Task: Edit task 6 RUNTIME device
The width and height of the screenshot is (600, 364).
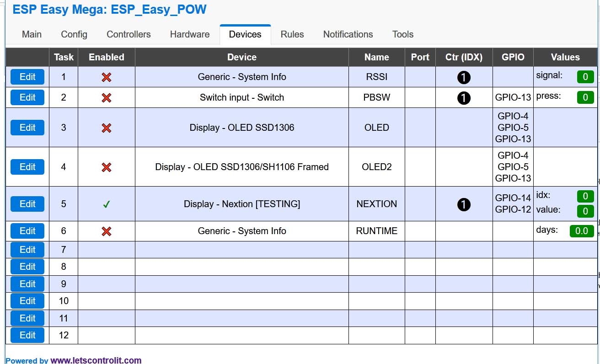Action: click(x=27, y=231)
